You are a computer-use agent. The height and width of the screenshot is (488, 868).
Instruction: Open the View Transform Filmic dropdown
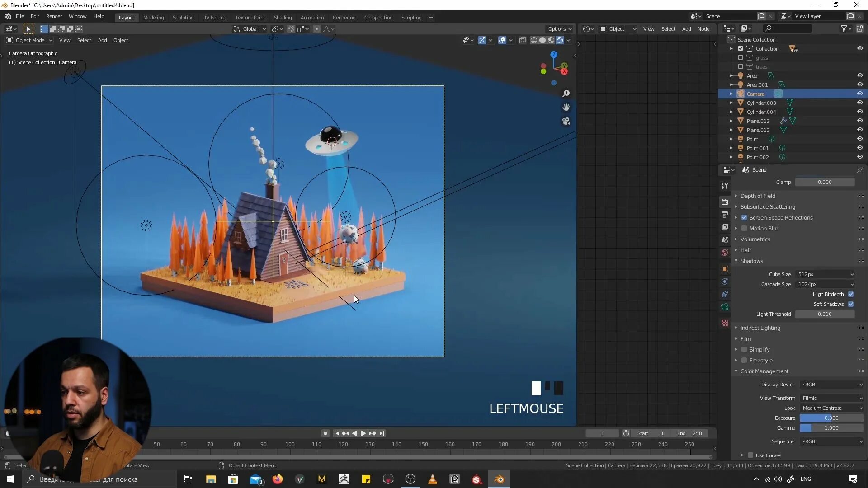coord(831,398)
